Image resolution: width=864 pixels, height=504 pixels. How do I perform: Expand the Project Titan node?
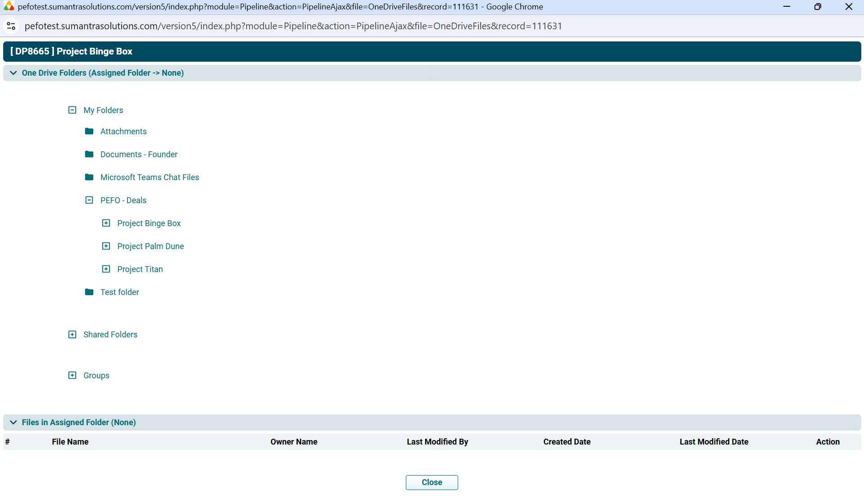(106, 269)
